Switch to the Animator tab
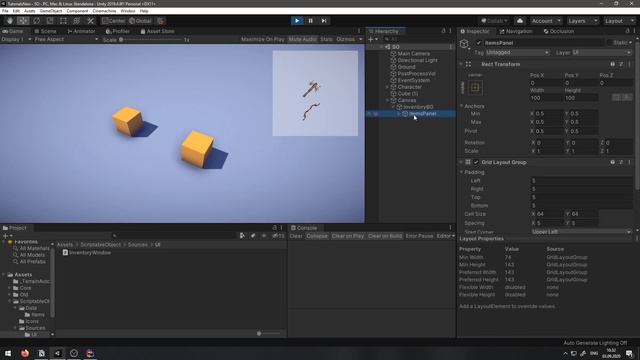The width and height of the screenshot is (640, 360). [81, 31]
